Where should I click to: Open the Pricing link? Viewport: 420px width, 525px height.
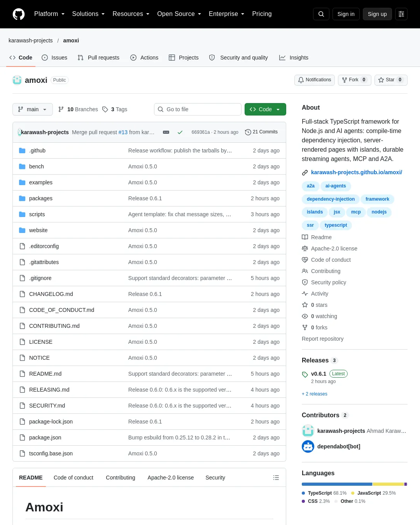click(x=262, y=14)
